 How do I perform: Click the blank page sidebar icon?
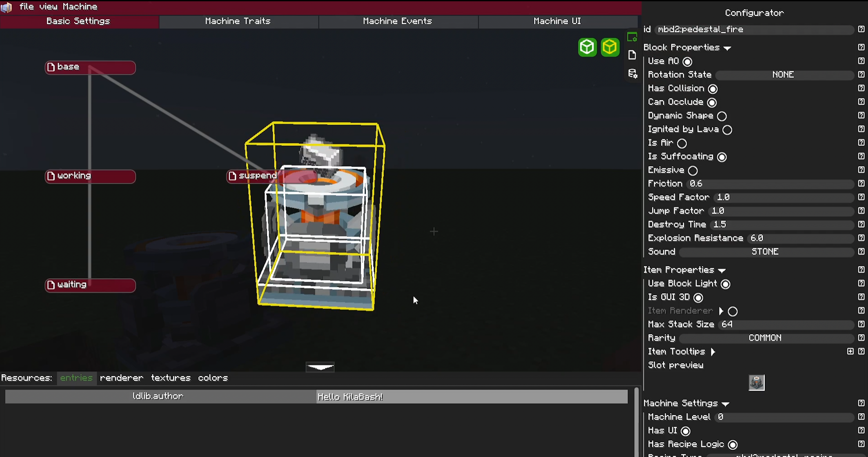point(632,55)
